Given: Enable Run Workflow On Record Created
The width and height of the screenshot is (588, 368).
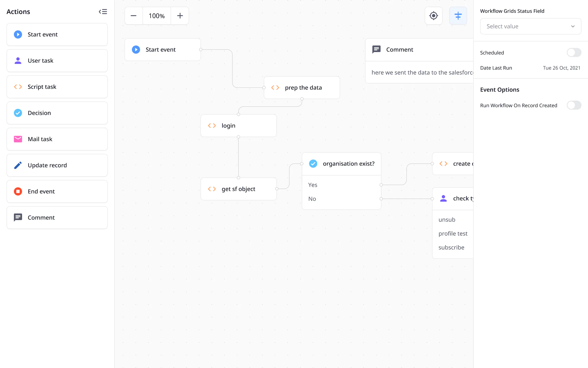Looking at the screenshot, I should tap(574, 105).
